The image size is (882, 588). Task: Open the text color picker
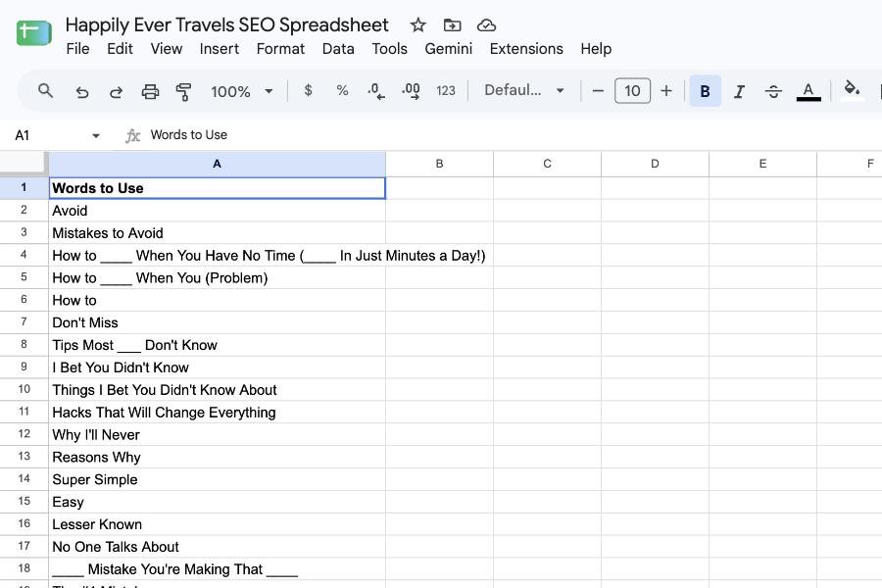click(x=808, y=91)
